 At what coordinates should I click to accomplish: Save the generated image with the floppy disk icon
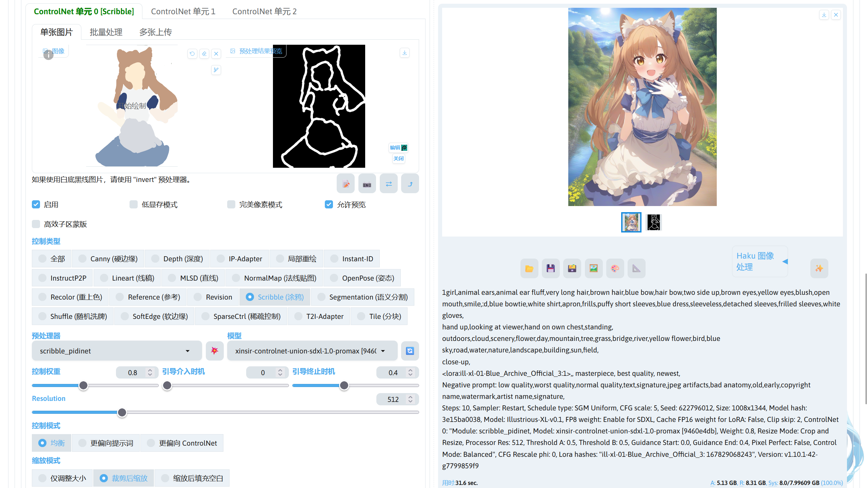pyautogui.click(x=550, y=268)
